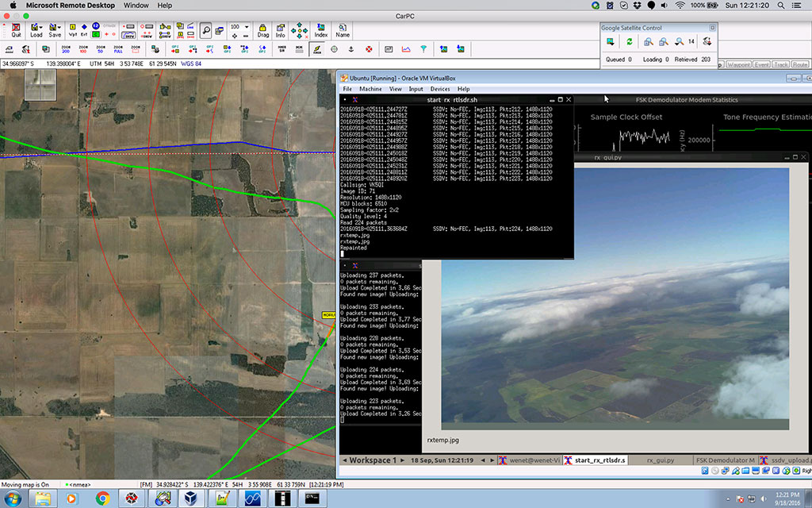Open zoom level dropdown magnifier in Satellite Control
Screen dimensions: 812x508
pyautogui.click(x=679, y=41)
